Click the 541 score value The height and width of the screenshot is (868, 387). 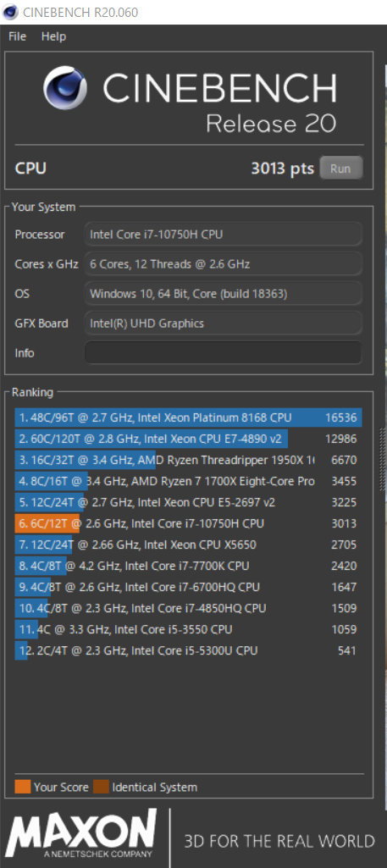click(347, 650)
